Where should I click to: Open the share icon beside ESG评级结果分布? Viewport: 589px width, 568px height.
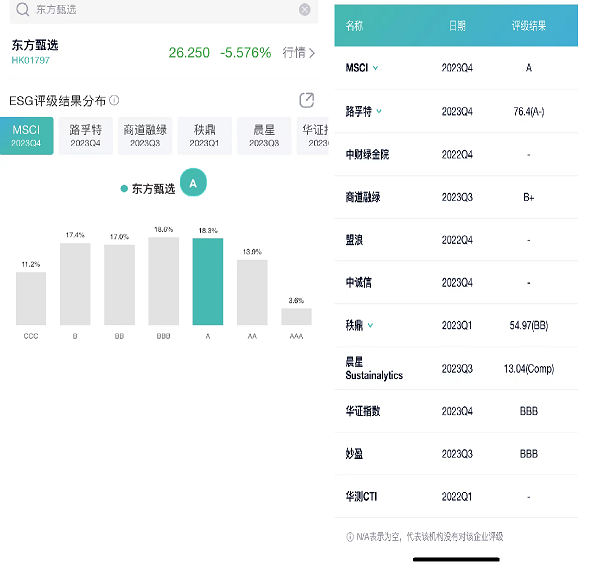point(307,100)
